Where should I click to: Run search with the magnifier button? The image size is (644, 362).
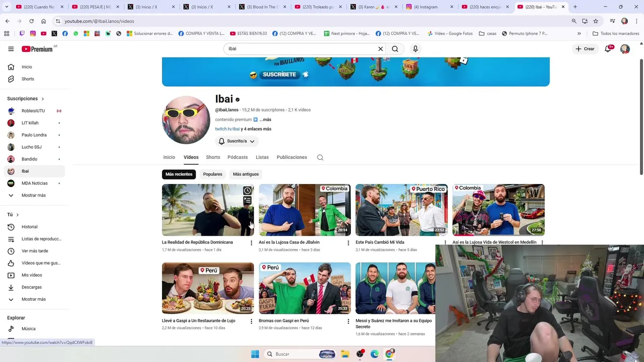click(x=395, y=49)
